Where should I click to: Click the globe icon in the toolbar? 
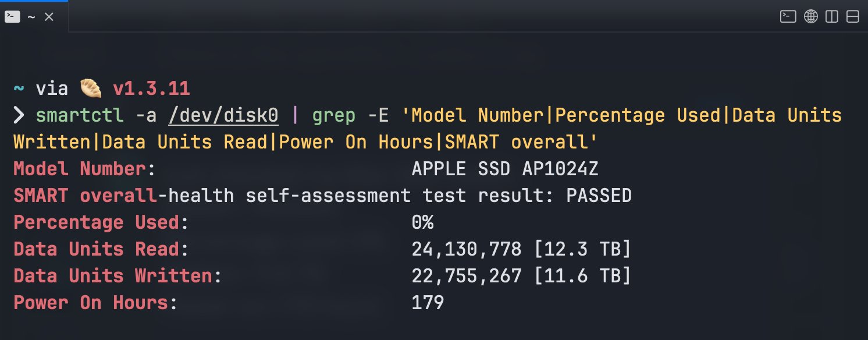coord(810,17)
